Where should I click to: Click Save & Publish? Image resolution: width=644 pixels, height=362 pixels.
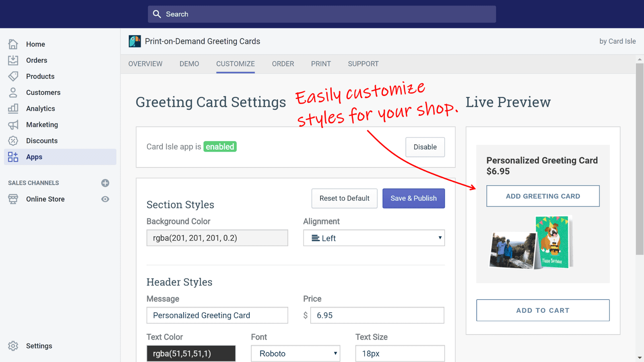413,198
